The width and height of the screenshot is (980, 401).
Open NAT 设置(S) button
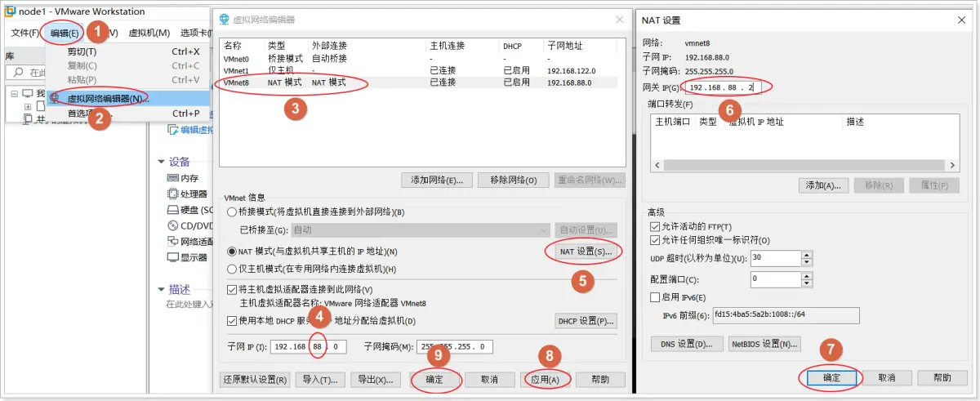pyautogui.click(x=586, y=252)
